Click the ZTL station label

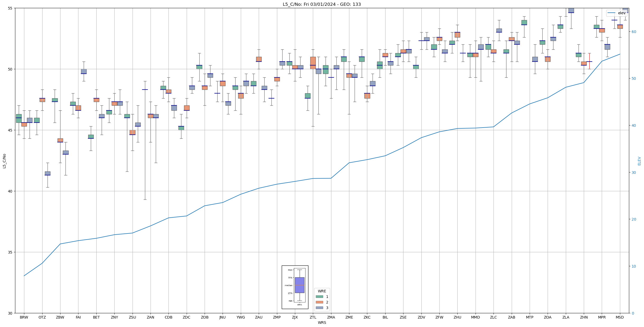[x=313, y=317]
